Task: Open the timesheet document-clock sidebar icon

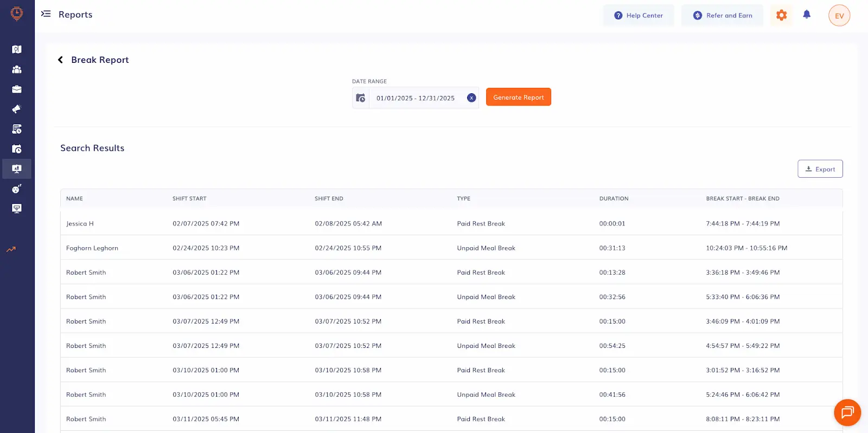Action: pos(17,129)
